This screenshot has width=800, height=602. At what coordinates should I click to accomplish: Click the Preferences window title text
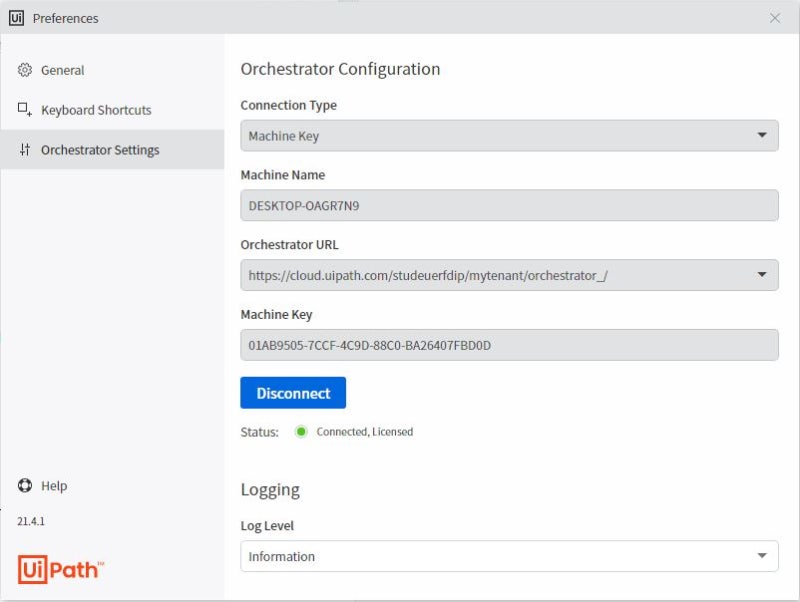(66, 18)
